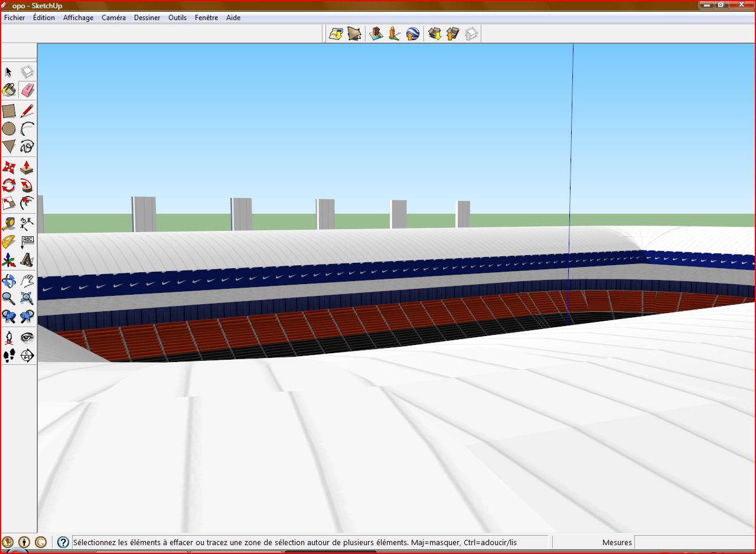
Task: Toggle terrain with the second toolbar icon
Action: pos(354,34)
